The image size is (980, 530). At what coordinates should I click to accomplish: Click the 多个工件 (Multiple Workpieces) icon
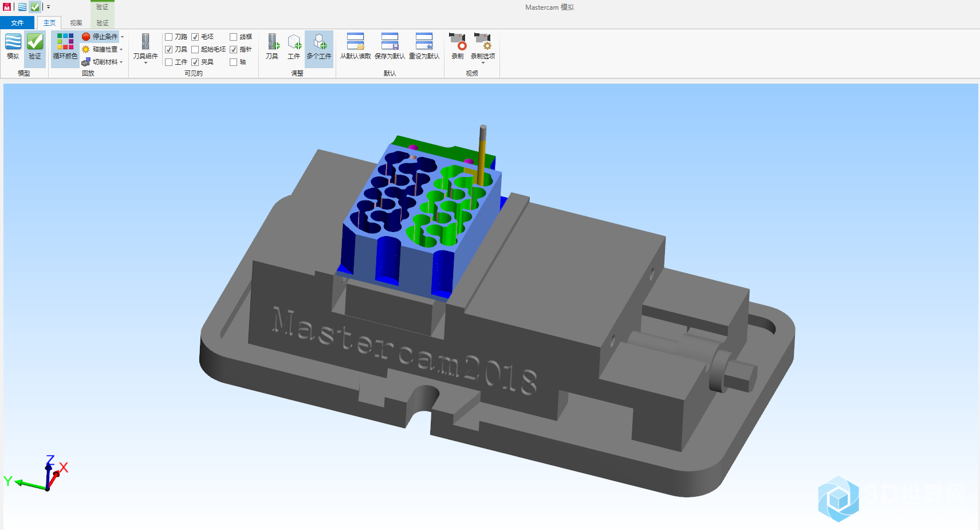(x=320, y=42)
